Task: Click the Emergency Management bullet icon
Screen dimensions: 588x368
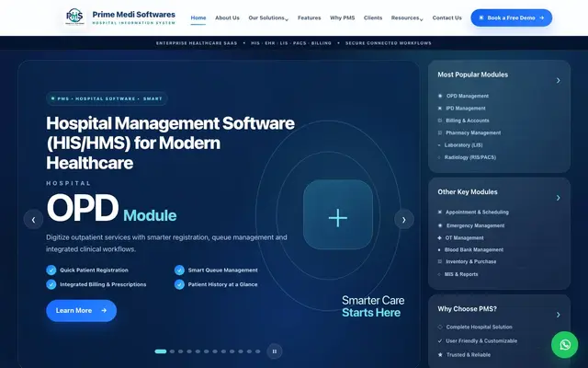Action: click(440, 225)
